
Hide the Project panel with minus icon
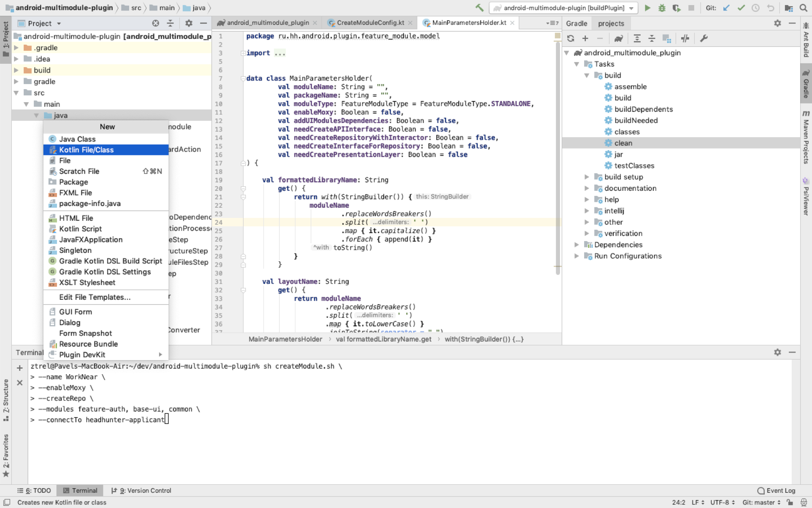point(203,23)
